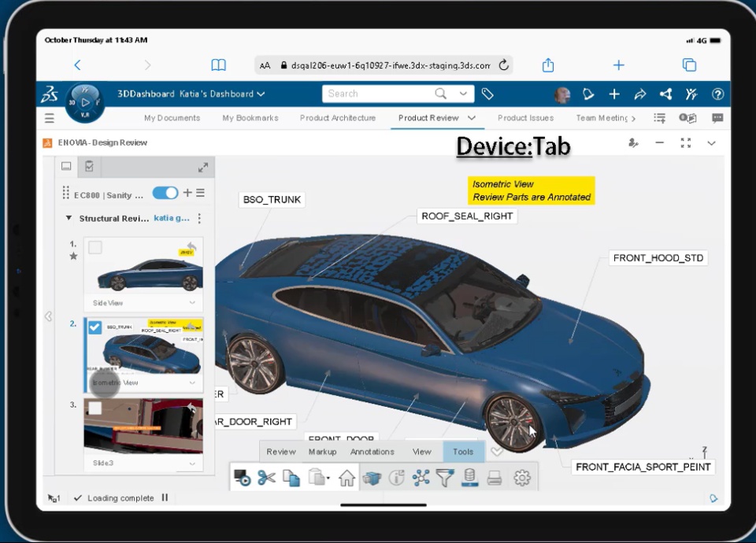Tap the Safari address bar URL
Viewport: 756px width, 543px height.
tap(391, 65)
